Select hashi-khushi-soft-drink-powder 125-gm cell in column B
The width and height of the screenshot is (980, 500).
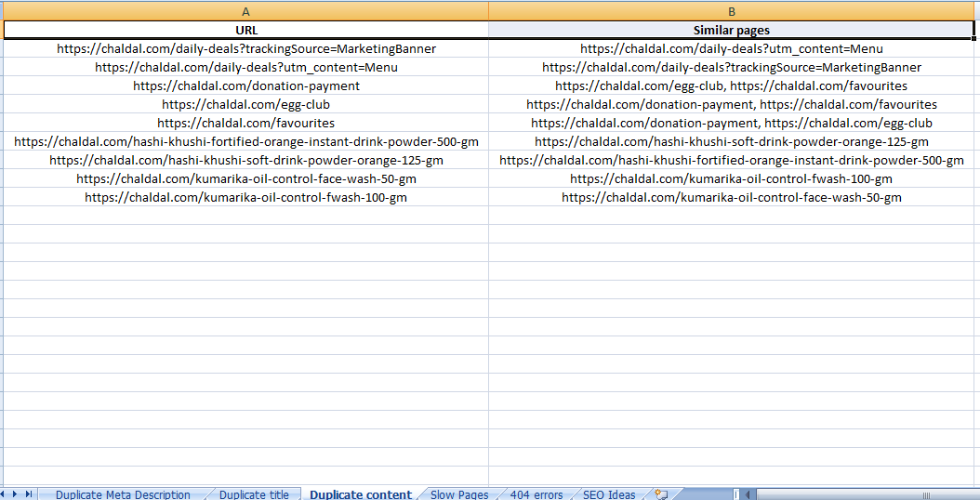coord(731,141)
